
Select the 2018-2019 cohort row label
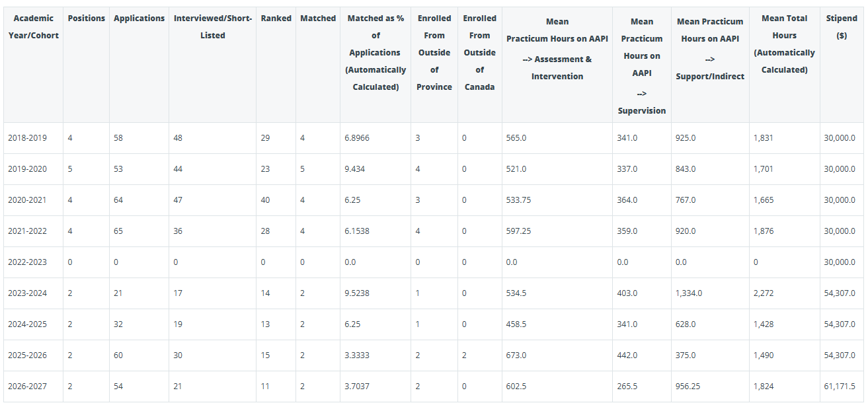tap(27, 138)
